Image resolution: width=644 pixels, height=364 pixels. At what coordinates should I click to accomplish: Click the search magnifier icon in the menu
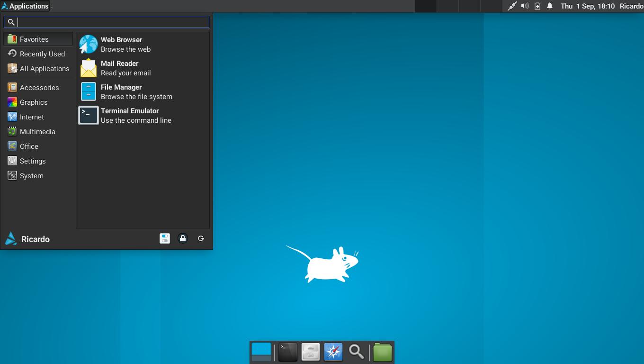(x=11, y=22)
